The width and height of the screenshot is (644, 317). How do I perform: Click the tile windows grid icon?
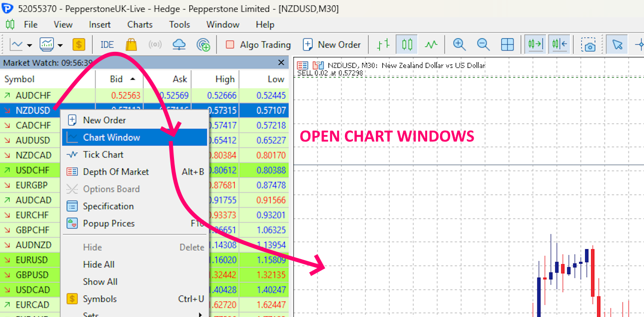click(507, 45)
